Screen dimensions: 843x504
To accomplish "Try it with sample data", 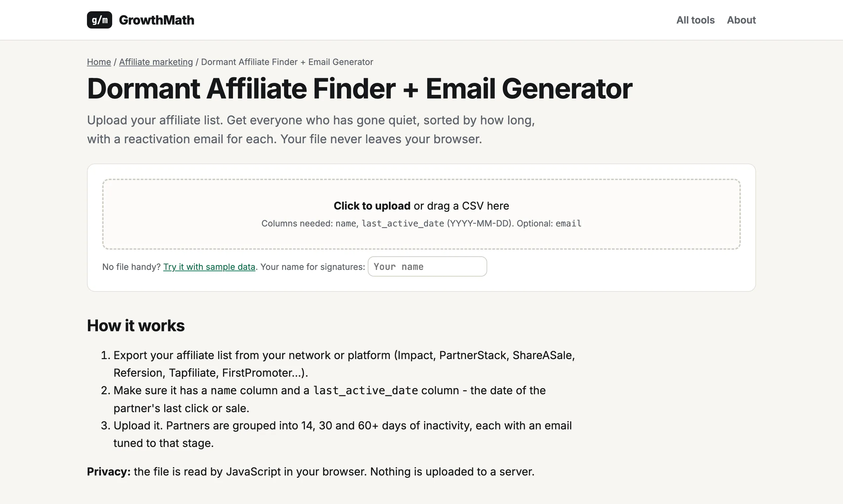I will (x=209, y=267).
